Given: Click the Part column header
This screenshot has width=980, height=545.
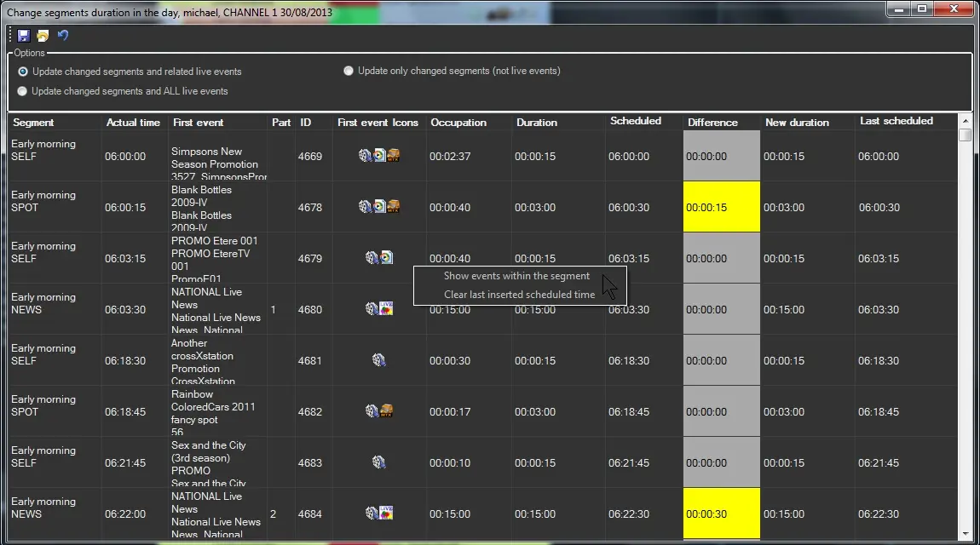Looking at the screenshot, I should coord(281,123).
